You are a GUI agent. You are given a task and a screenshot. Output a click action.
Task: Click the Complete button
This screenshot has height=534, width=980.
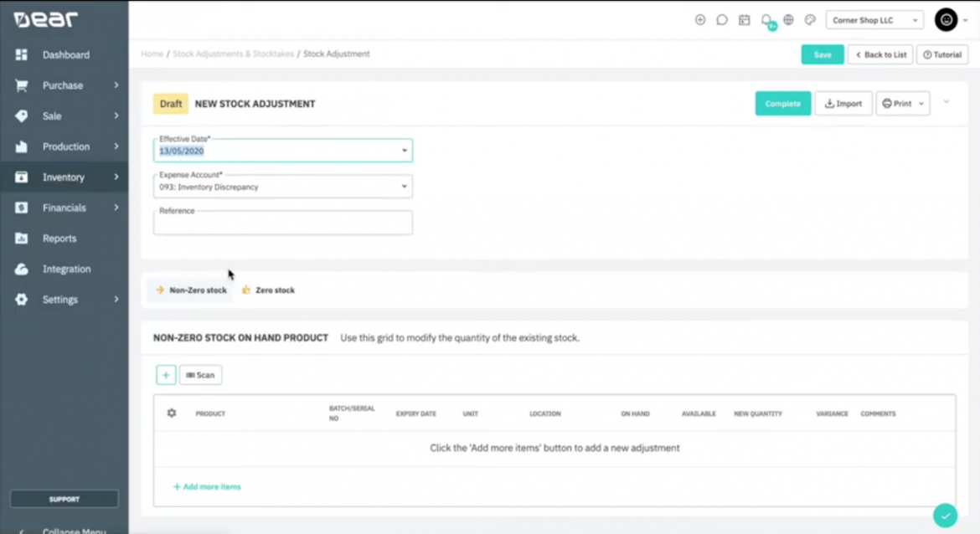(782, 104)
